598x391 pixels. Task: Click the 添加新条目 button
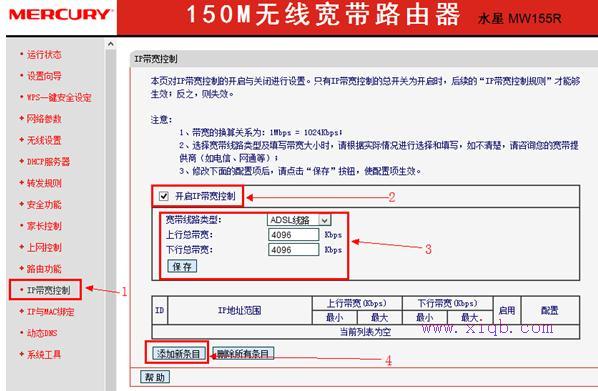[178, 354]
